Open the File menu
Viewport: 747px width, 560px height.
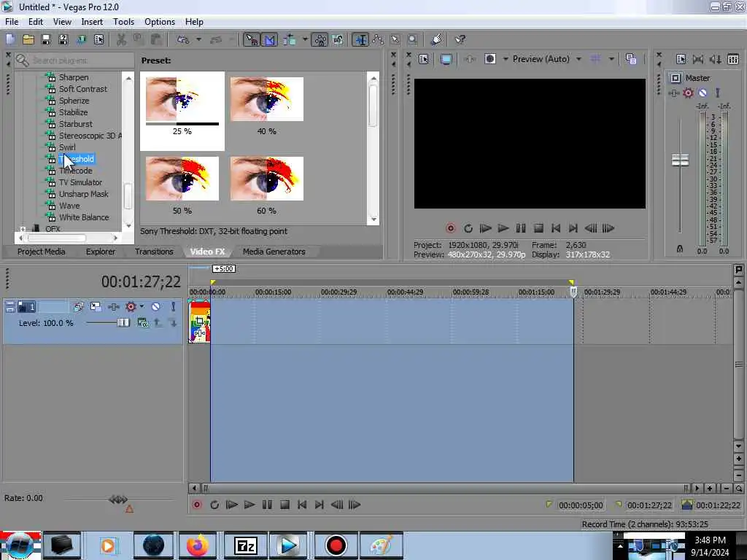[12, 22]
